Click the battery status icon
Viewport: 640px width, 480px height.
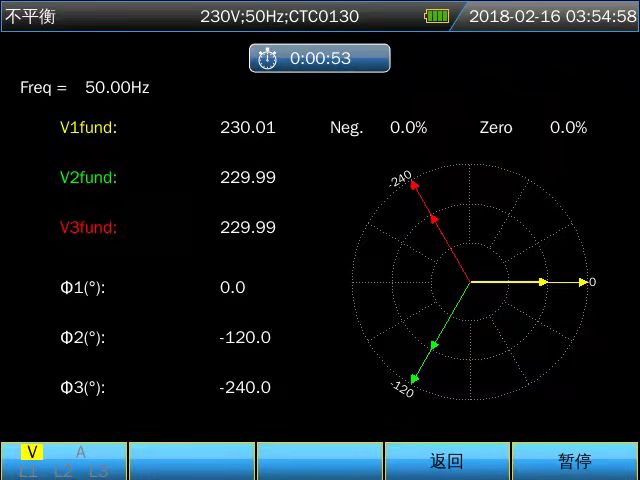436,16
